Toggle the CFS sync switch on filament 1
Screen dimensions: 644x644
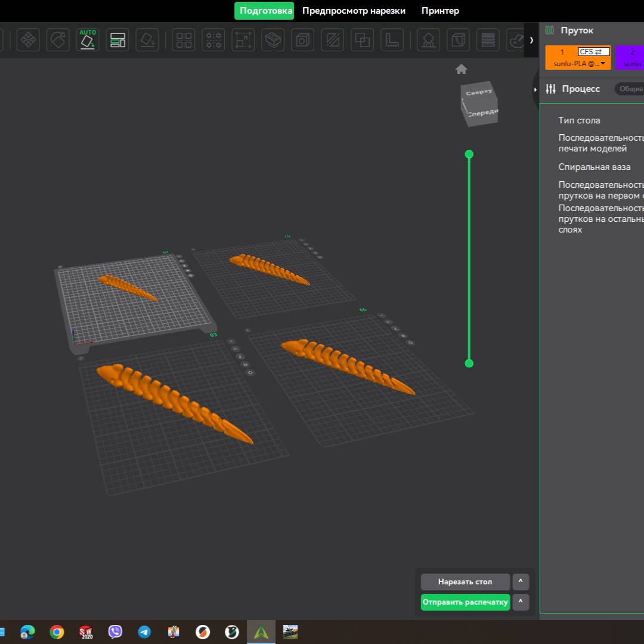coord(594,52)
